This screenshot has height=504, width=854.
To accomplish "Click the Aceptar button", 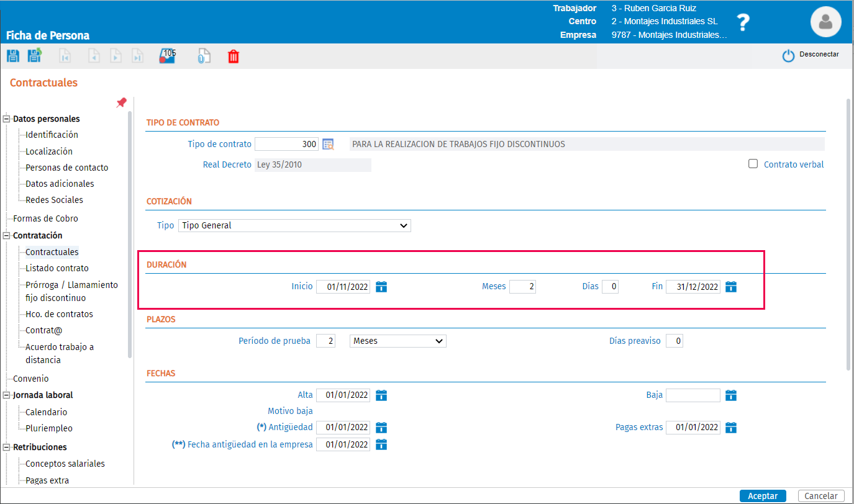I will point(763,496).
